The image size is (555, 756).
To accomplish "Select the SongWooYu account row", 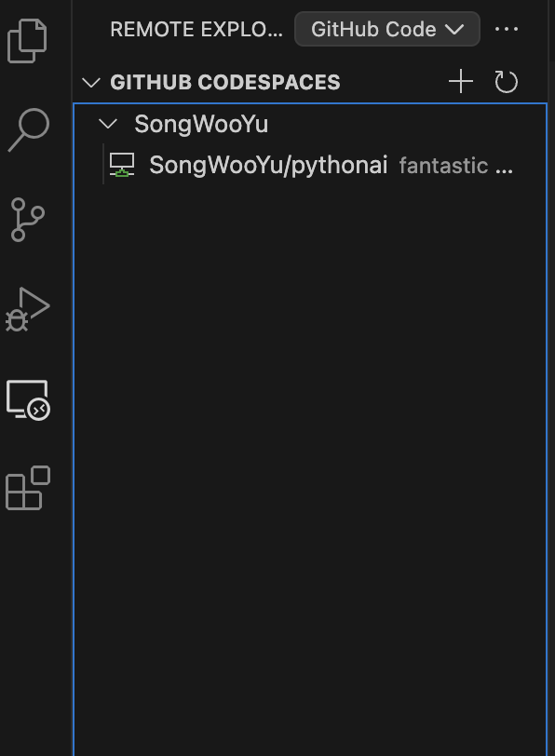I will pos(200,124).
